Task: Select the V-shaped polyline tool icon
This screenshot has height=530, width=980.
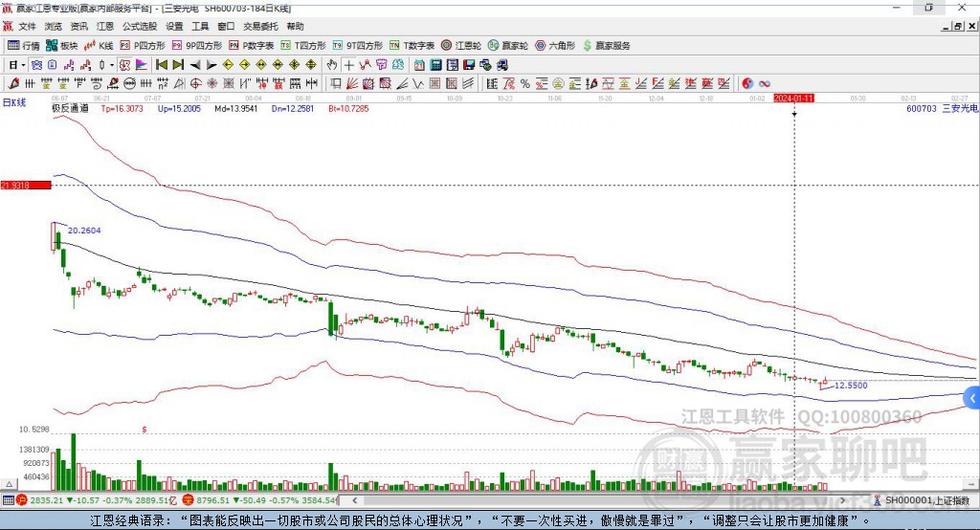Action: pos(418,84)
